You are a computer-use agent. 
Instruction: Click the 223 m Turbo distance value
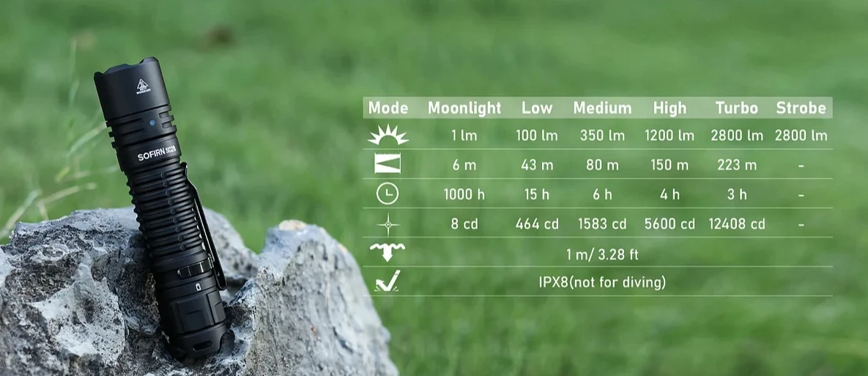pos(737,165)
